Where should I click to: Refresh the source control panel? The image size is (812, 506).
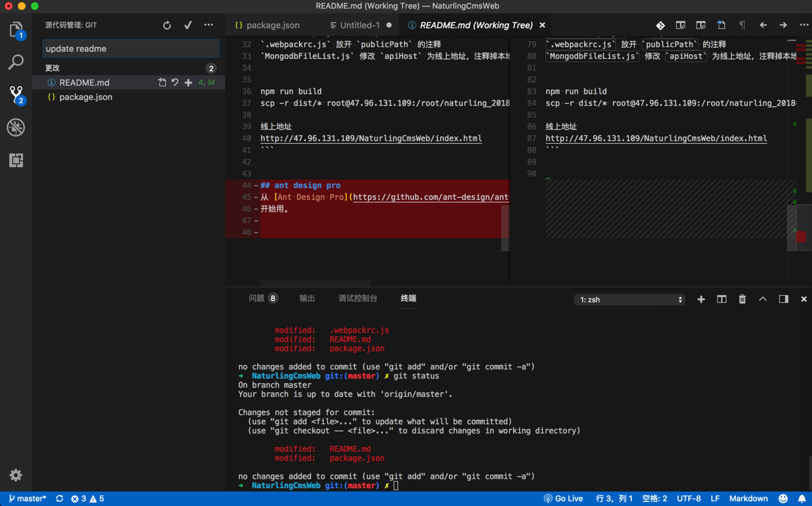tap(167, 25)
